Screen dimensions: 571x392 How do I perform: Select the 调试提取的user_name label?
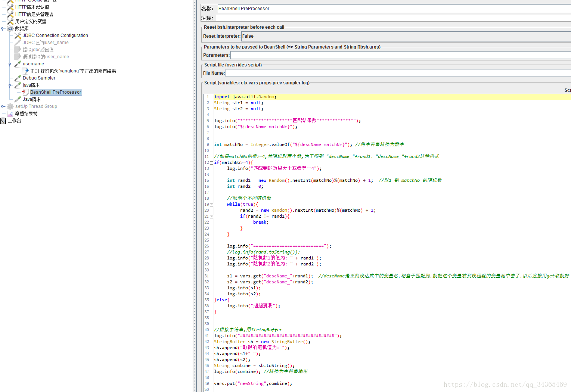(x=46, y=57)
